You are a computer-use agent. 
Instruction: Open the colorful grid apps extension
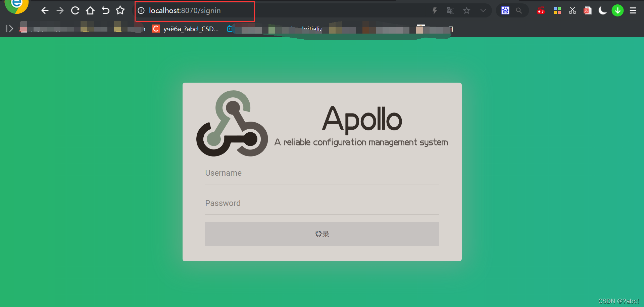pos(557,11)
